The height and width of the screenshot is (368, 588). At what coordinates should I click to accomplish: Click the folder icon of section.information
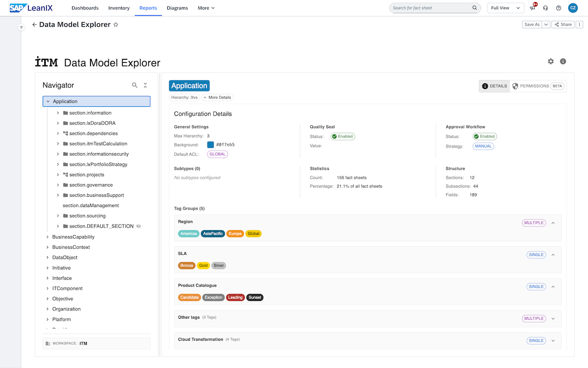coord(65,113)
